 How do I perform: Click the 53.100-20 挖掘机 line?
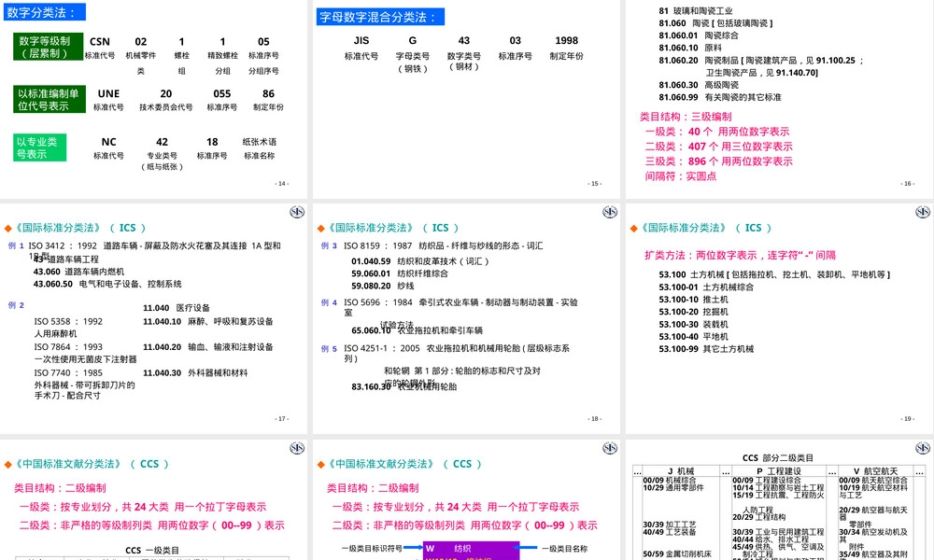pyautogui.click(x=693, y=312)
